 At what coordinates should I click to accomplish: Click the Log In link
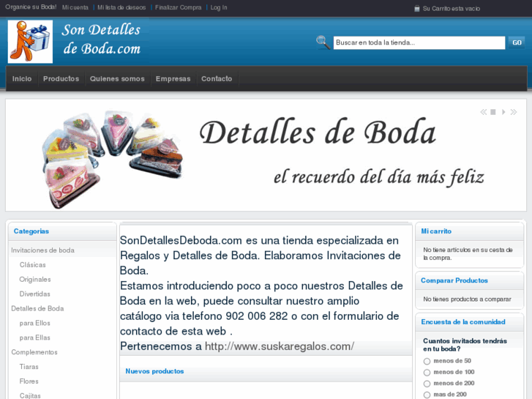point(219,7)
